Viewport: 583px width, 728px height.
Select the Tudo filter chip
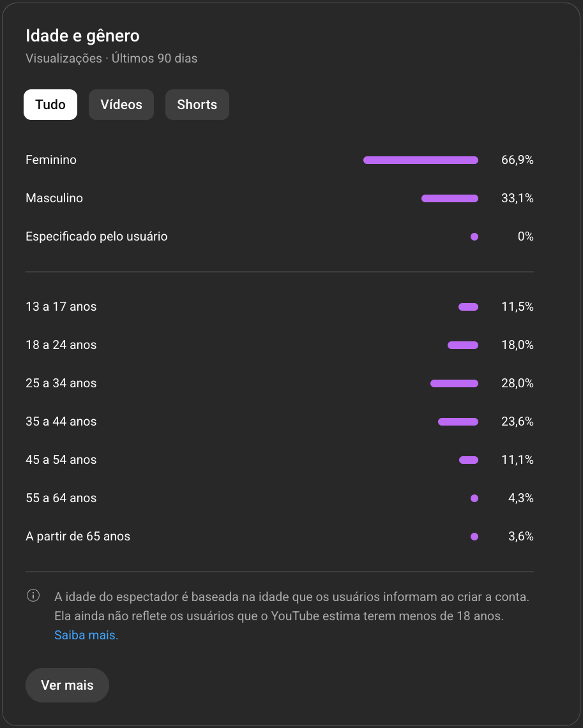[x=50, y=105]
